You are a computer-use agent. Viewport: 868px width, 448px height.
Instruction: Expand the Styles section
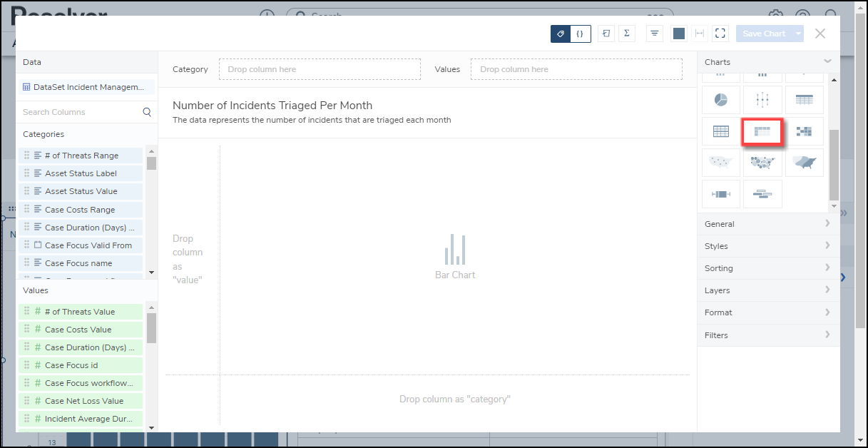tap(768, 246)
